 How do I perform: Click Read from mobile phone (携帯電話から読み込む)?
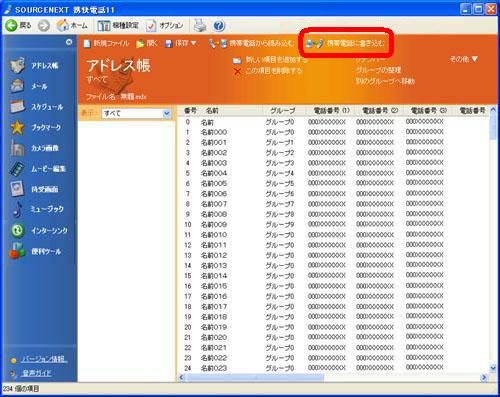(x=251, y=43)
